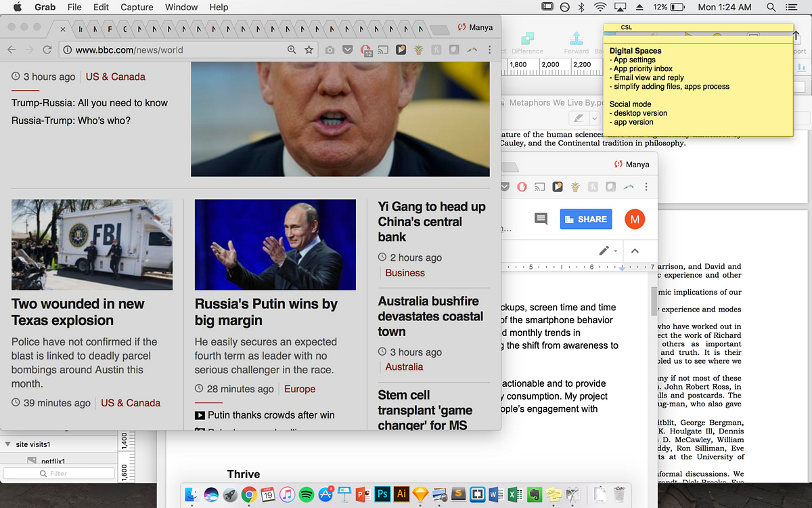Click the Putin photo thumbnail
Viewport: 812px width, 508px height.
[x=275, y=245]
